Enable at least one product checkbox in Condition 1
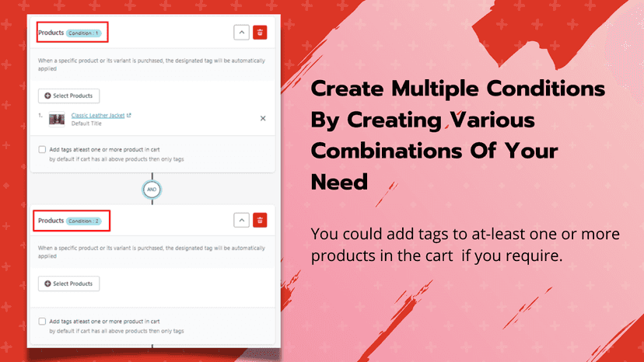 point(42,149)
